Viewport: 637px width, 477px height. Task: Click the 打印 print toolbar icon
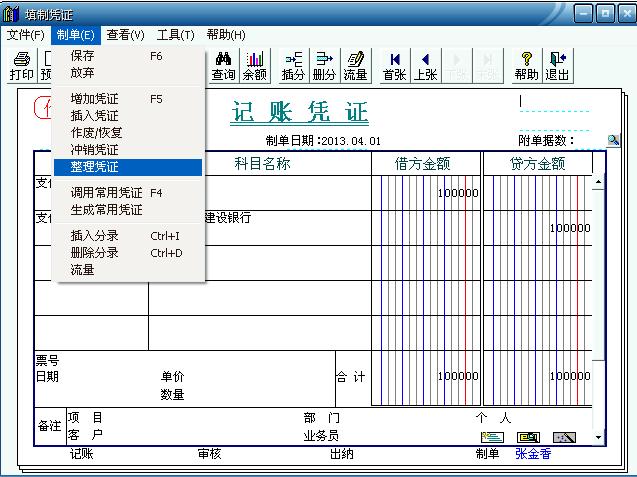tap(22, 66)
